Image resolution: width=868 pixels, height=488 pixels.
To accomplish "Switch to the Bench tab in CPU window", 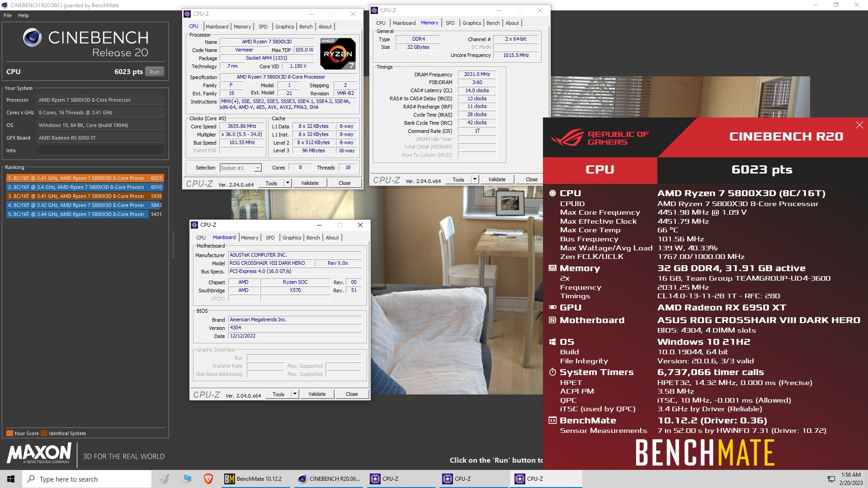I will coord(306,27).
